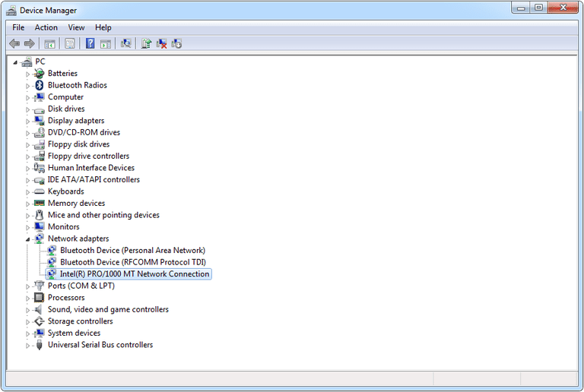Collapse the Network adapters node
The image size is (584, 392).
click(x=28, y=239)
